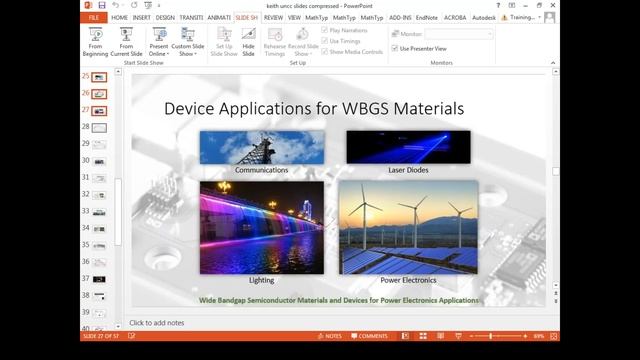This screenshot has height=360, width=640.
Task: Select the Lighting bridge image
Action: point(262,228)
